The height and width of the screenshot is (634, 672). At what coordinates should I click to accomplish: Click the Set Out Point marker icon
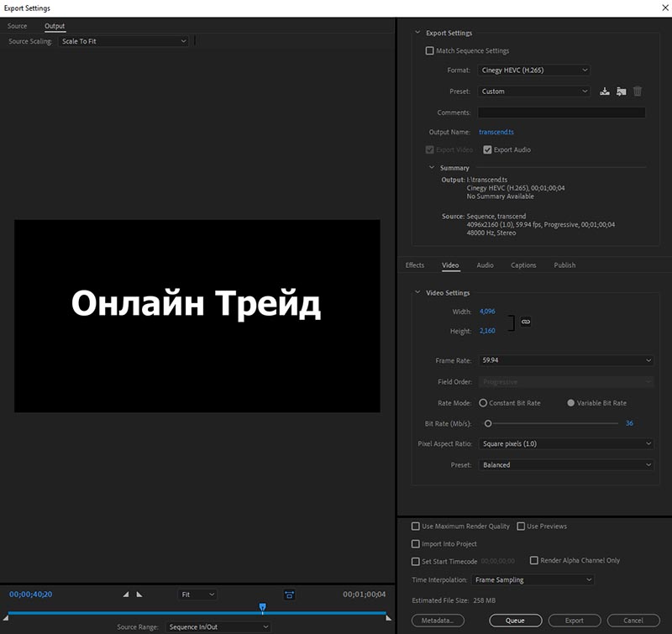click(x=139, y=595)
